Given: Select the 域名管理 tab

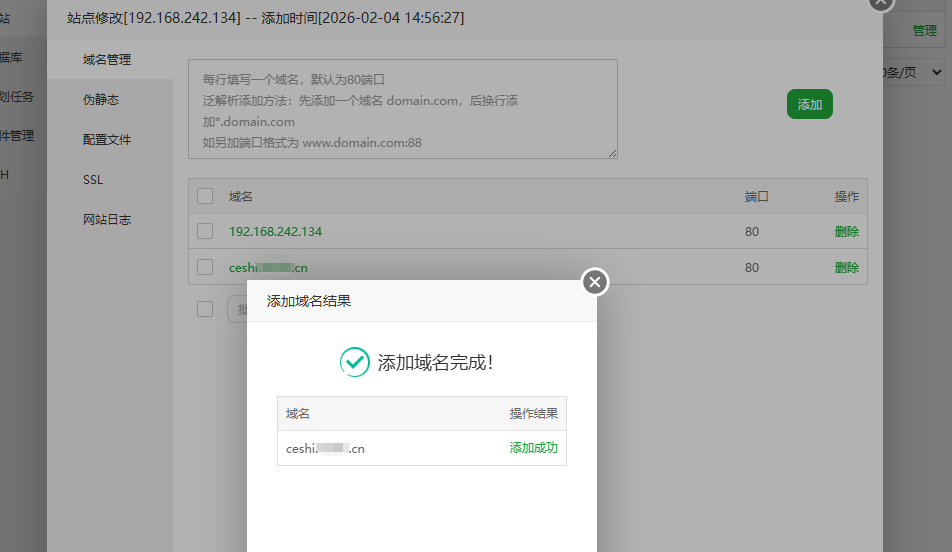Looking at the screenshot, I should [107, 60].
